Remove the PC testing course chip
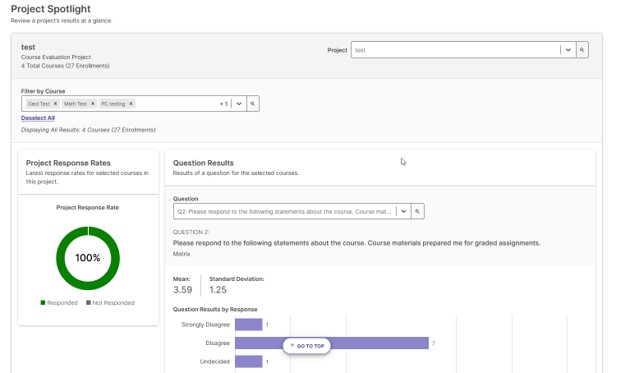The width and height of the screenshot is (630, 373). pos(131,104)
